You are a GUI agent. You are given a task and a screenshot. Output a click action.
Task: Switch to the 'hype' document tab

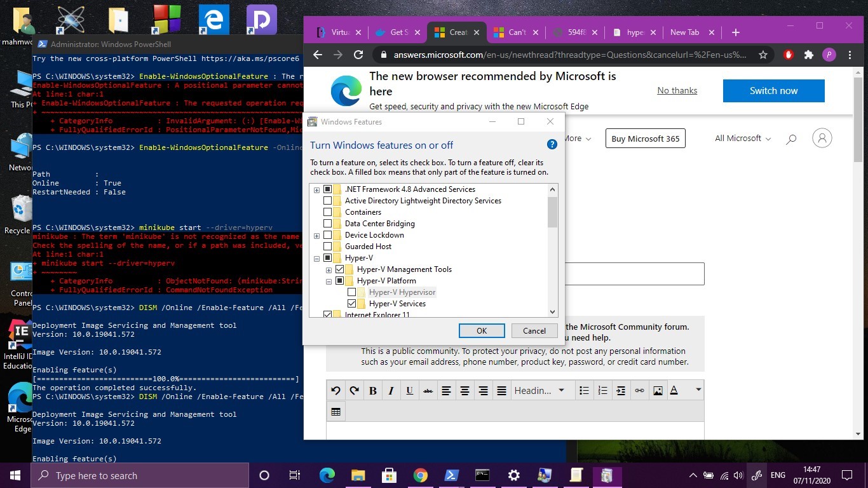tap(634, 32)
